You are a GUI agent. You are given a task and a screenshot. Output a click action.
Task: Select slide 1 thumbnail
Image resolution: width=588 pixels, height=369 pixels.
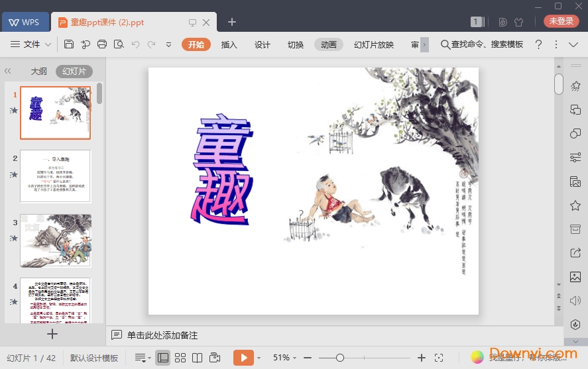(x=56, y=113)
